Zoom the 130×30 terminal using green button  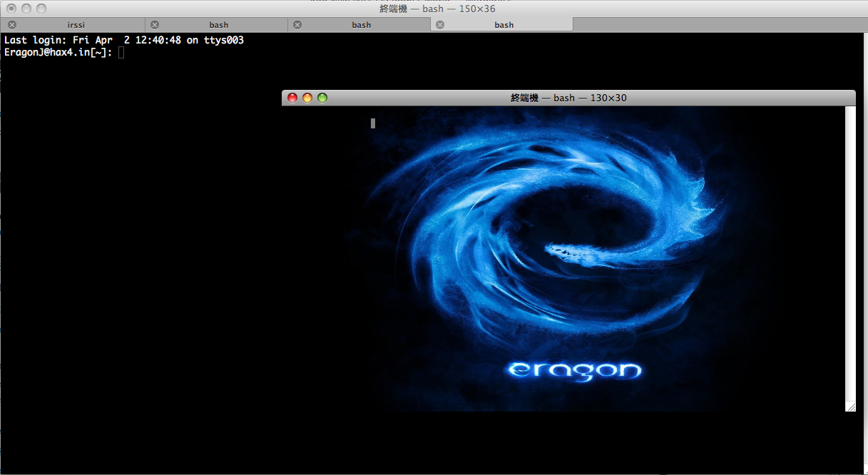(x=322, y=98)
